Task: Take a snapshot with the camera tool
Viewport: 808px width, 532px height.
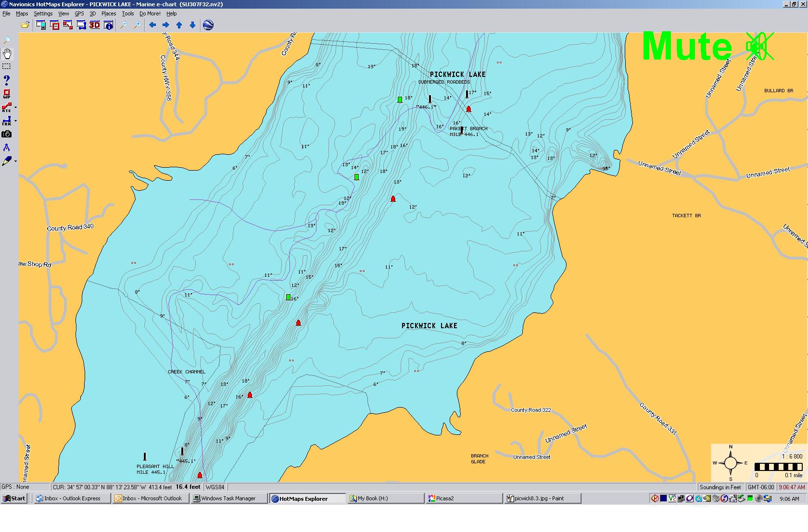Action: tap(7, 134)
